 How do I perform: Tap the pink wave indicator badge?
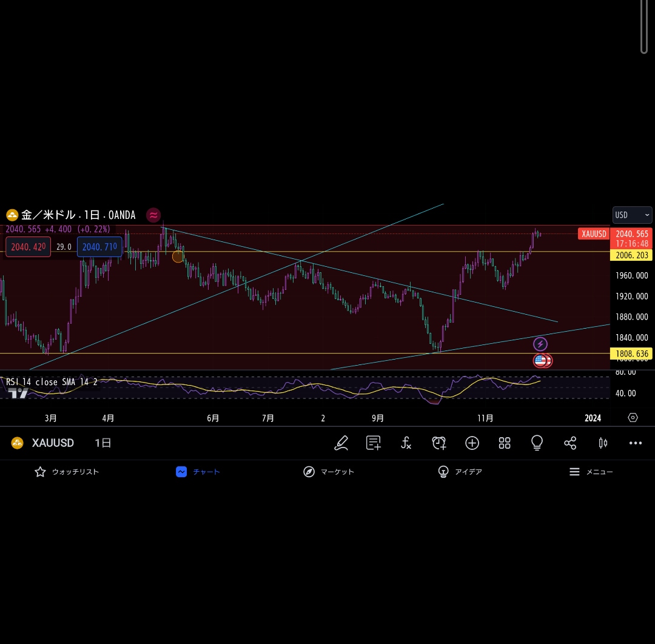[153, 215]
